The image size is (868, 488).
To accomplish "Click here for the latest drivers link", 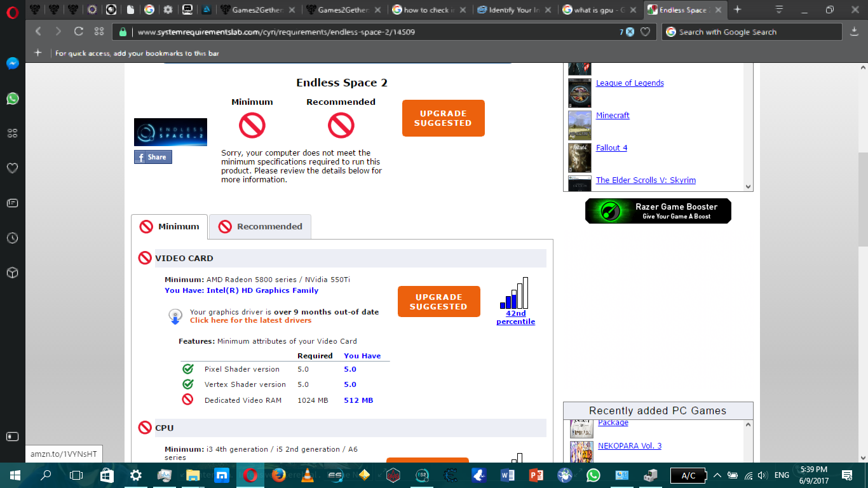I will [x=250, y=320].
